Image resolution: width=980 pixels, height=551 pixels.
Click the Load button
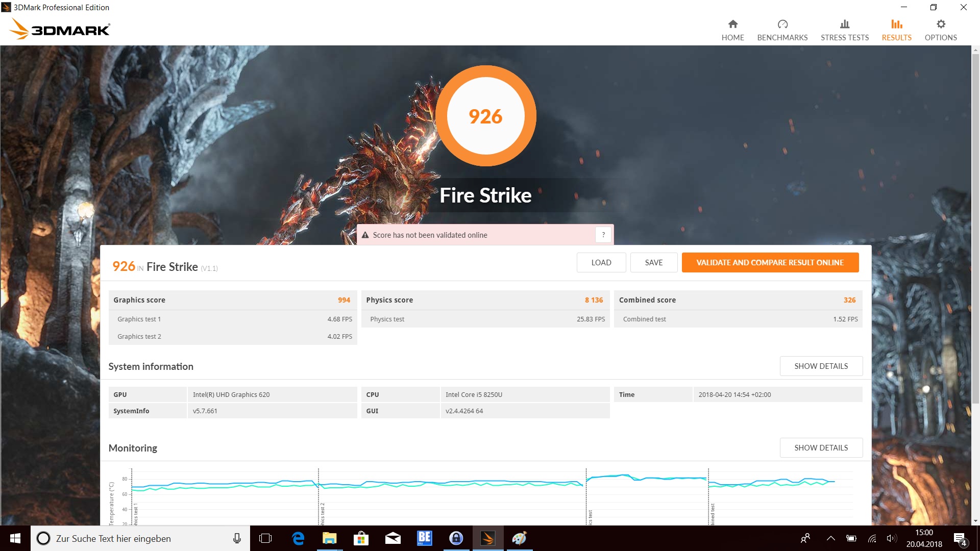click(x=601, y=263)
